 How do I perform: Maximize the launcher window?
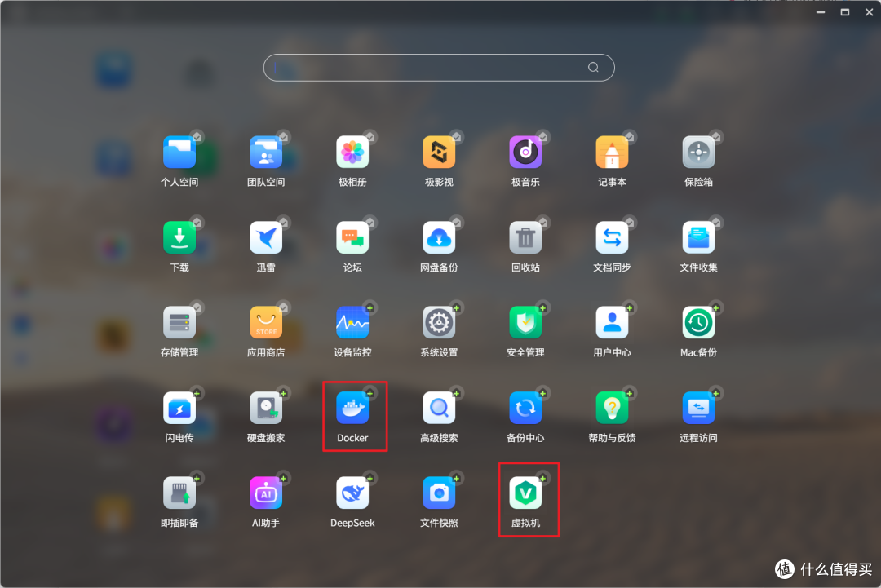point(844,11)
